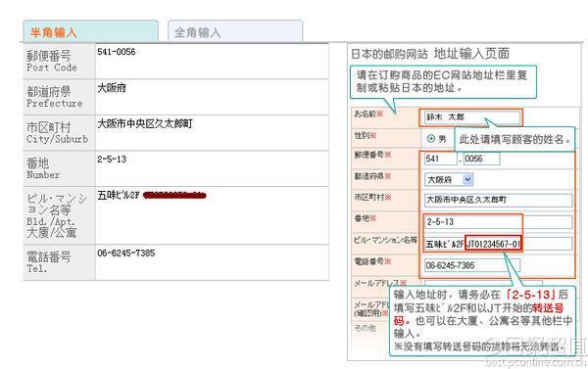The width and height of the screenshot is (588, 369).
Task: Click the 番地 Number label cell
Action: [x=59, y=168]
